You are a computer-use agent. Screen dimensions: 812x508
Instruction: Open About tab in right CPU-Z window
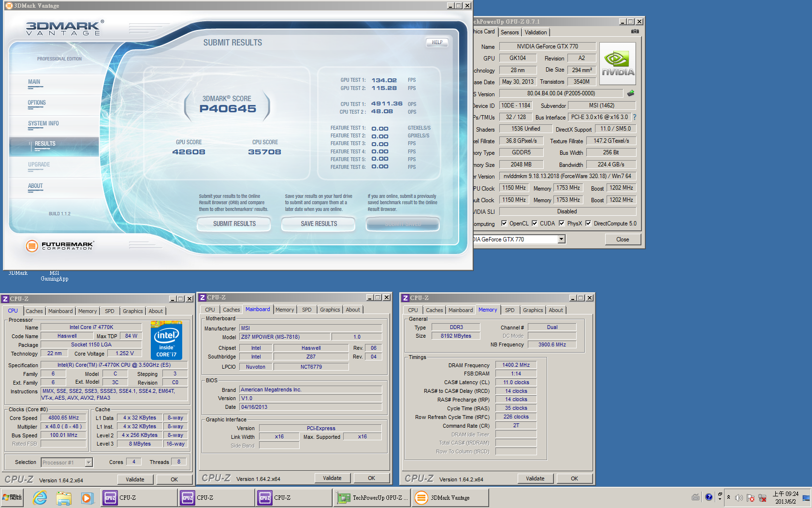pyautogui.click(x=556, y=310)
